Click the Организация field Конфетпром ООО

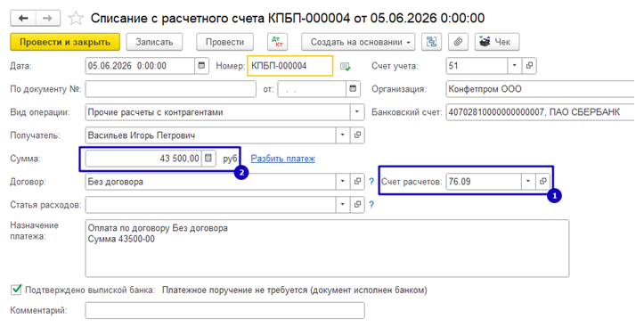pyautogui.click(x=540, y=89)
